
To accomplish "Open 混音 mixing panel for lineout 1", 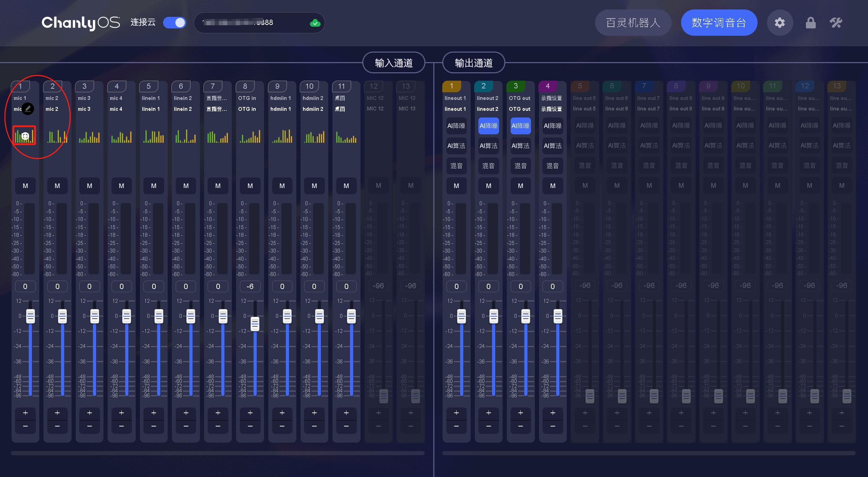I will pos(456,166).
